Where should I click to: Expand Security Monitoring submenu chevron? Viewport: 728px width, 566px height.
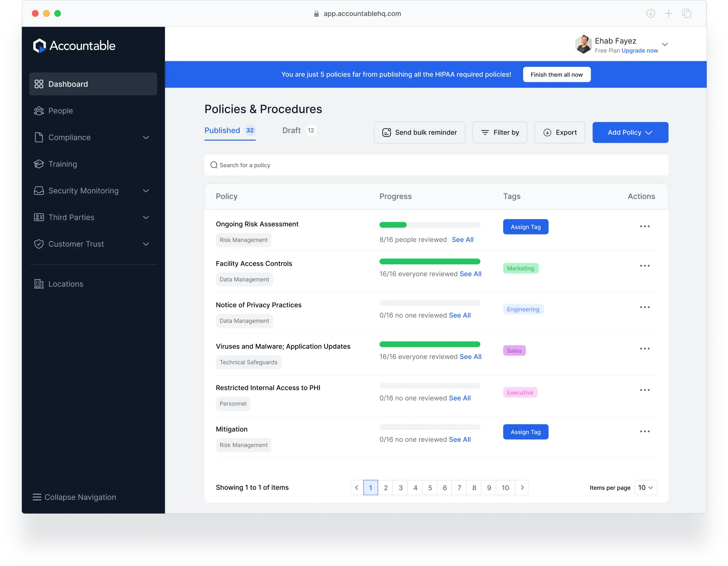click(146, 191)
